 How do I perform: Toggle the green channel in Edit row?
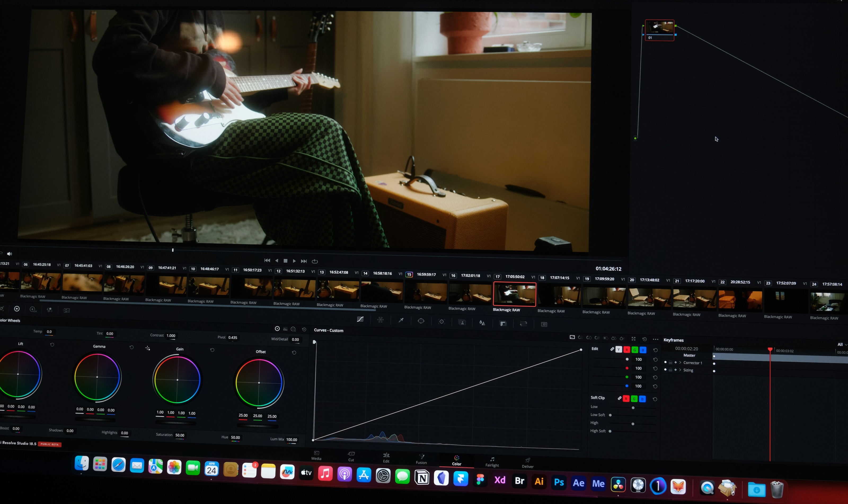(x=635, y=350)
